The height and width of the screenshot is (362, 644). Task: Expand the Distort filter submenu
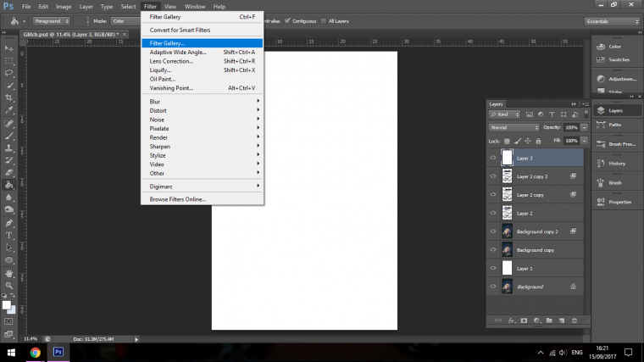202,110
